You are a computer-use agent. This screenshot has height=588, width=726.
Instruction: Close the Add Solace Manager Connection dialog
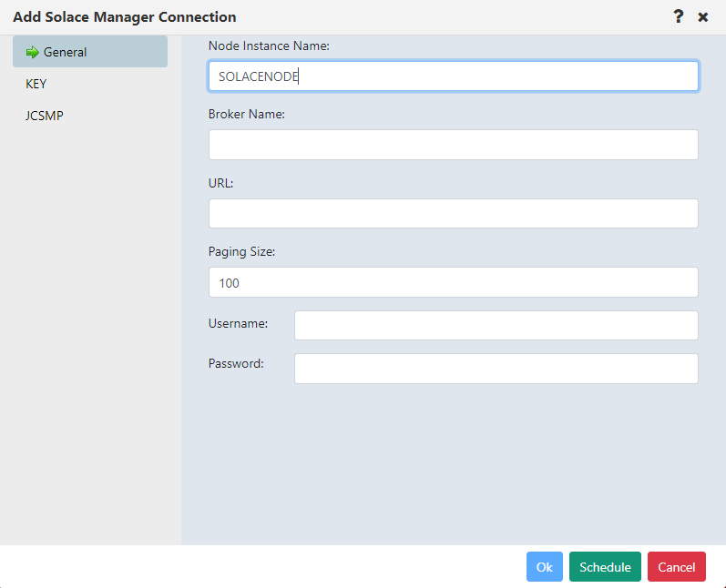pyautogui.click(x=703, y=17)
